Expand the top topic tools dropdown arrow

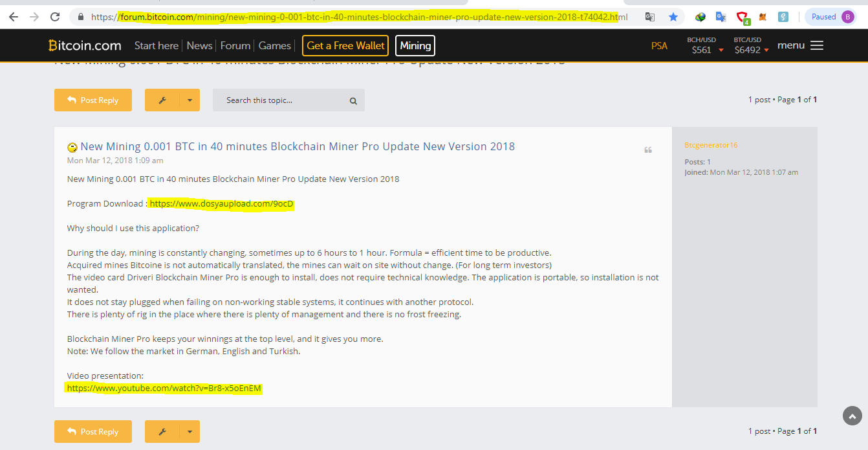click(x=190, y=100)
